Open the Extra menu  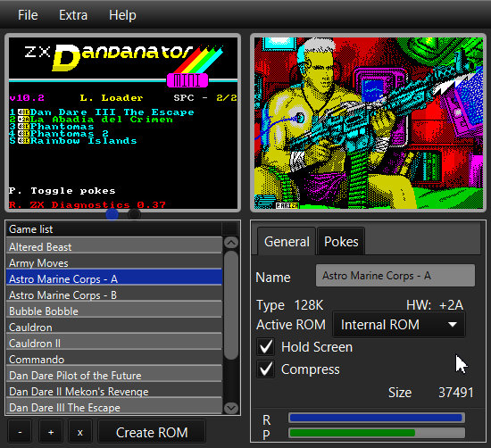tap(73, 15)
